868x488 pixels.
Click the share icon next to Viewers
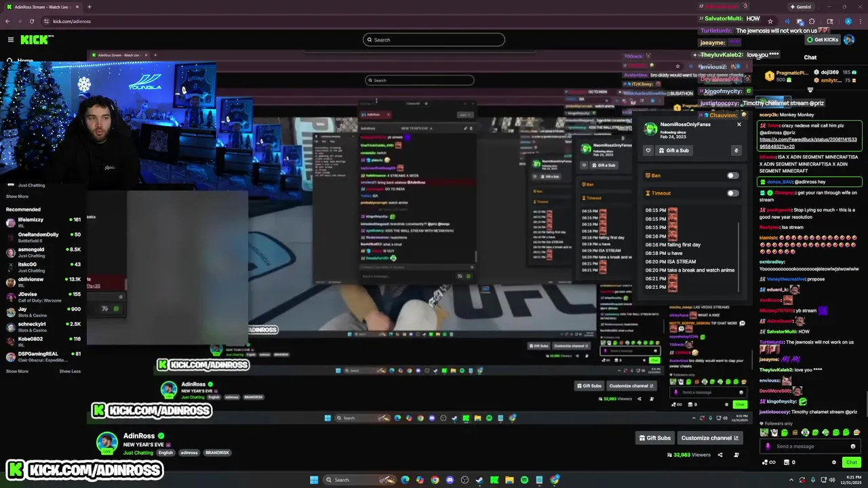coord(720,455)
